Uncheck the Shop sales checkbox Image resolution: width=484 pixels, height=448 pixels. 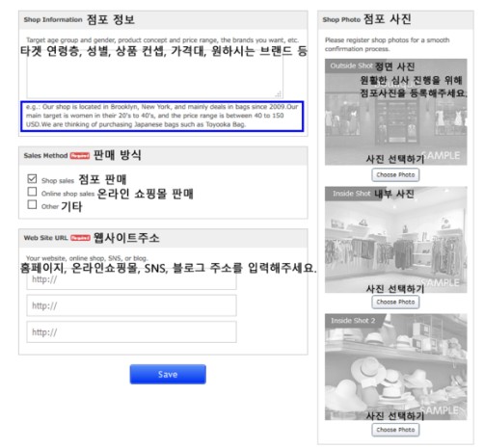point(32,179)
